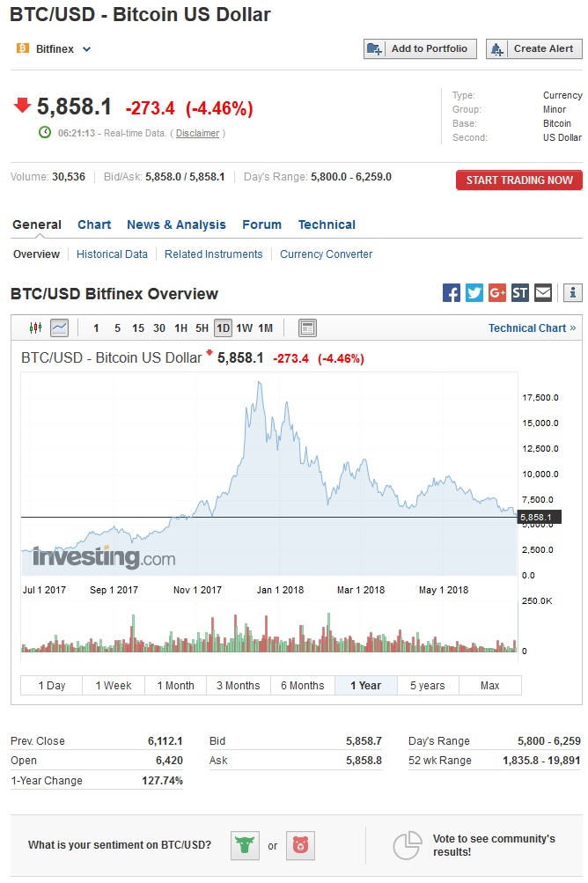Open the Disclaimer link
This screenshot has width=588, height=883.
pos(197,134)
